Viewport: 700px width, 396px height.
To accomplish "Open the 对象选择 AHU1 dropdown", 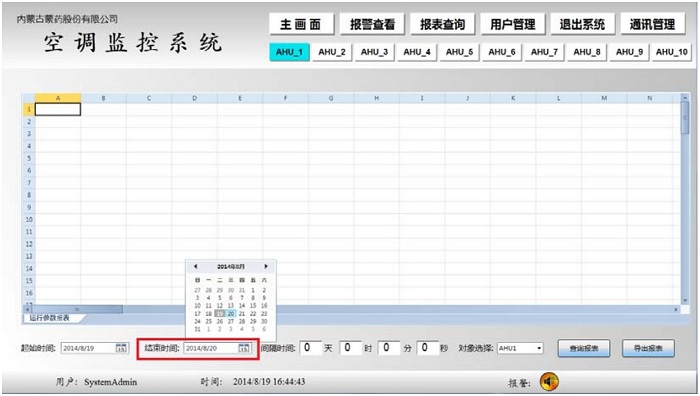I will tap(539, 348).
